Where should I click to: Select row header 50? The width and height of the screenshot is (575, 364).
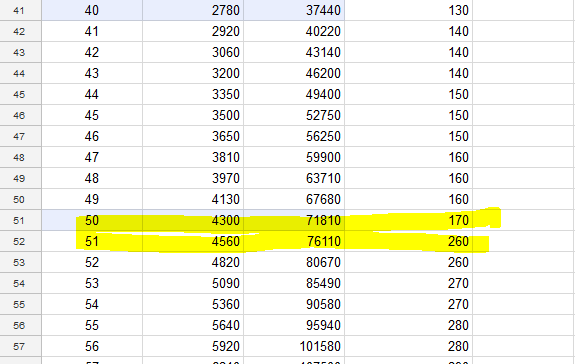pyautogui.click(x=21, y=199)
